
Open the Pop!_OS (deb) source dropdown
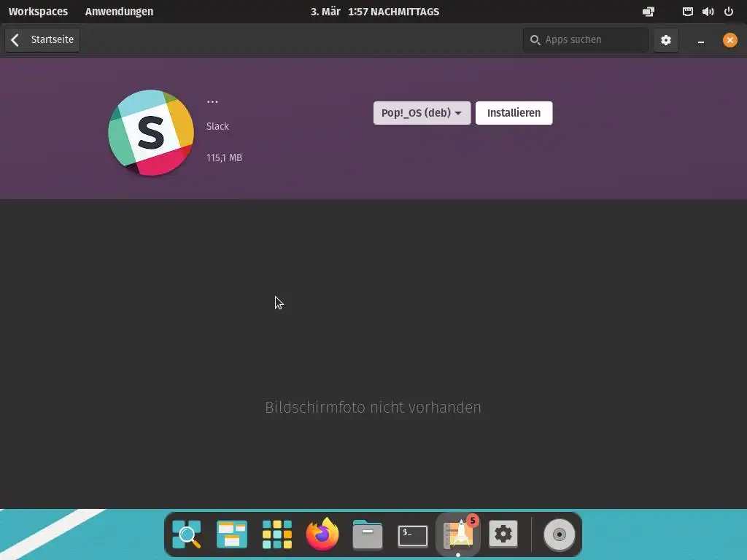pyautogui.click(x=422, y=113)
